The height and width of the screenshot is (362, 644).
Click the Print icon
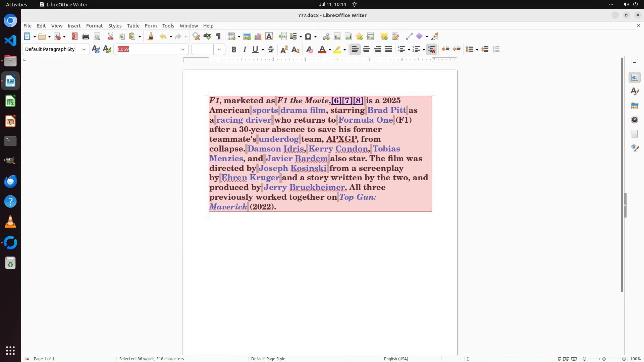[x=86, y=37]
